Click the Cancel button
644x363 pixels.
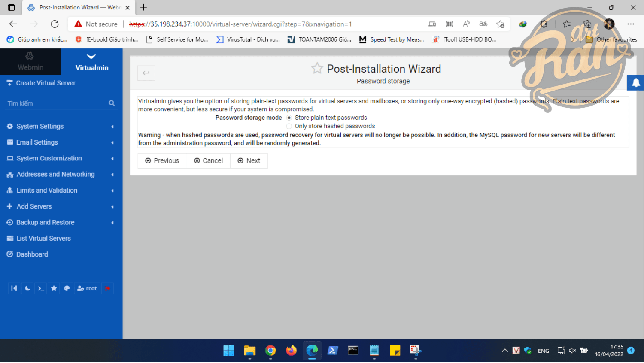coord(209,161)
